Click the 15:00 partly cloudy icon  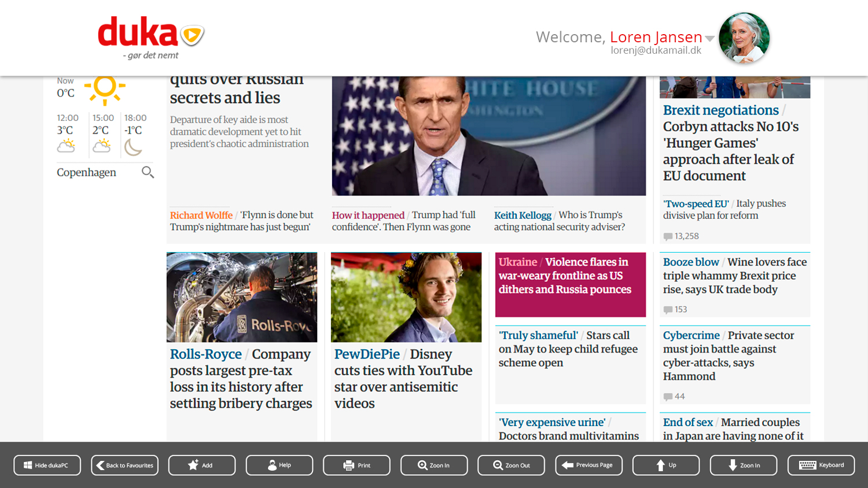102,146
